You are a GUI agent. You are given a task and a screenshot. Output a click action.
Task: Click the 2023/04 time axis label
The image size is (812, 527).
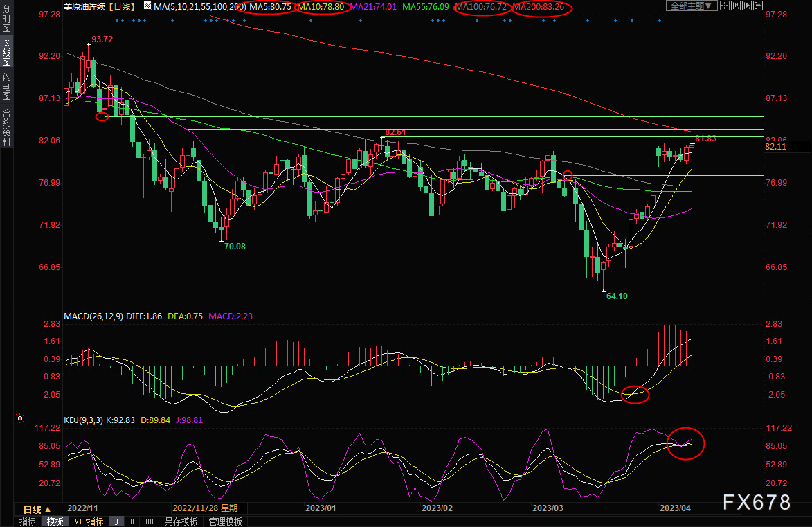pyautogui.click(x=676, y=508)
